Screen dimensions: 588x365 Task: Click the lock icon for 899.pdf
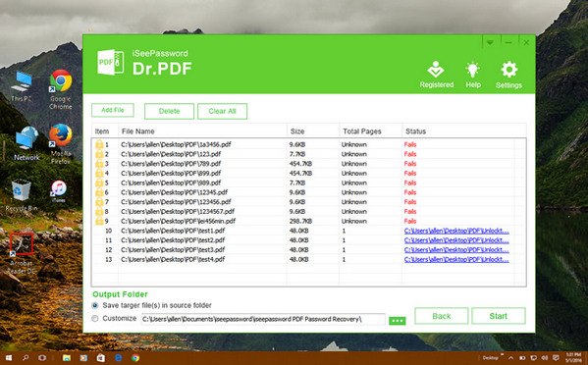coord(99,173)
